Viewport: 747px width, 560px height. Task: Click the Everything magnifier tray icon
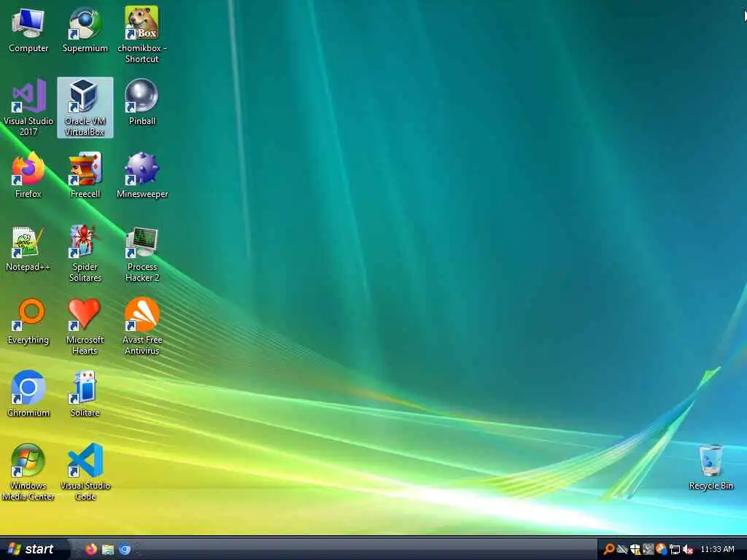click(x=609, y=549)
